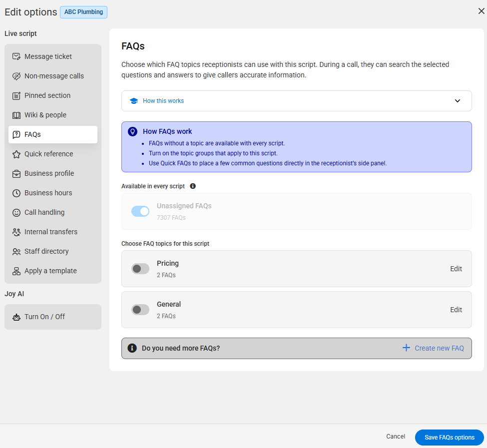Click the FAQs question mark icon

pyautogui.click(x=16, y=134)
